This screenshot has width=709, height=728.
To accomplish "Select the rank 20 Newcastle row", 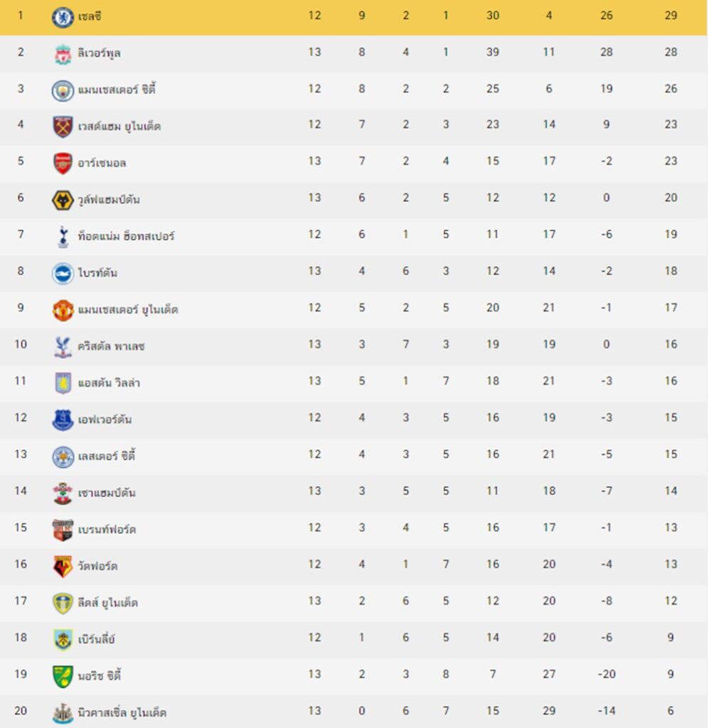I will 354,711.
